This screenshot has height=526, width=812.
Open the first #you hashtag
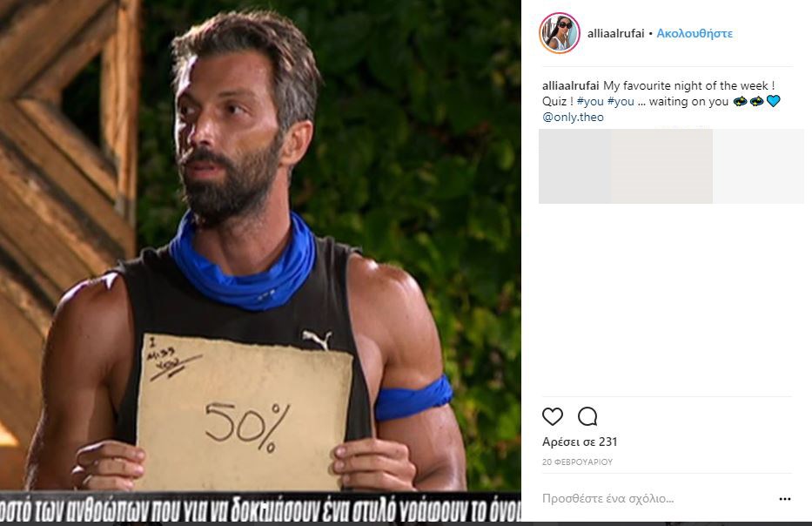[x=590, y=101]
